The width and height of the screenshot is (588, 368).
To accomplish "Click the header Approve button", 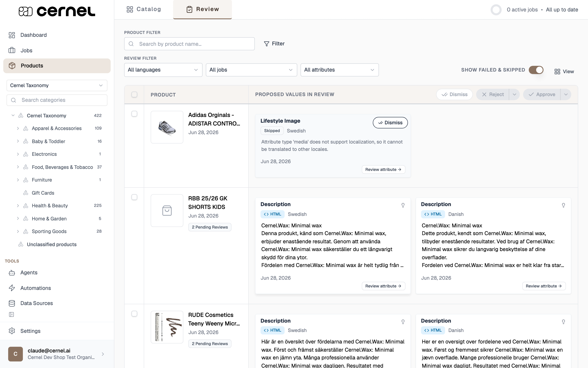I will tap(542, 94).
